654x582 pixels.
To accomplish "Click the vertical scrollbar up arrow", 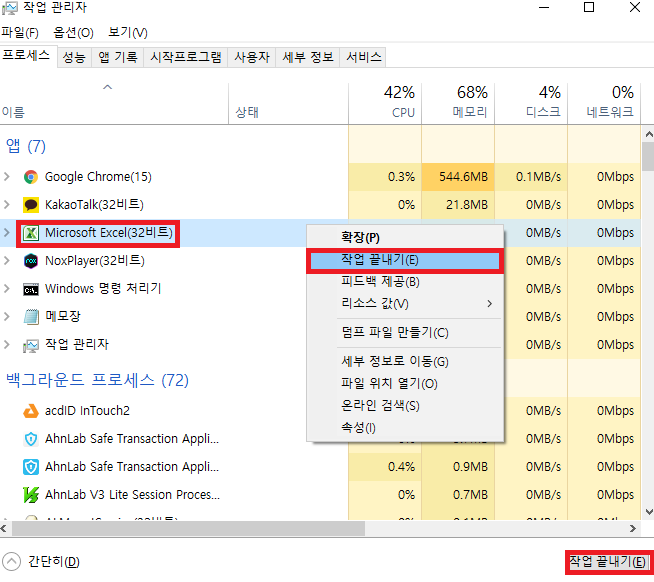I will pyautogui.click(x=649, y=134).
